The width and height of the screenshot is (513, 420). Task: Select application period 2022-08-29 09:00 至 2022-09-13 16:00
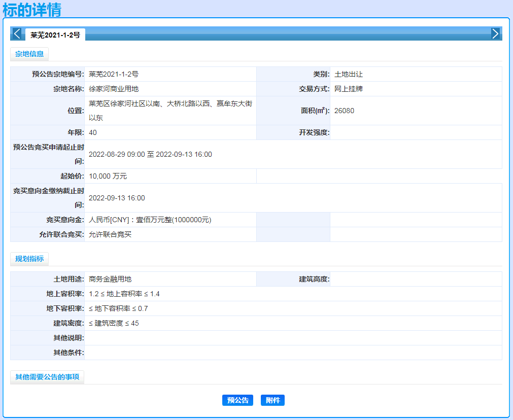click(150, 154)
